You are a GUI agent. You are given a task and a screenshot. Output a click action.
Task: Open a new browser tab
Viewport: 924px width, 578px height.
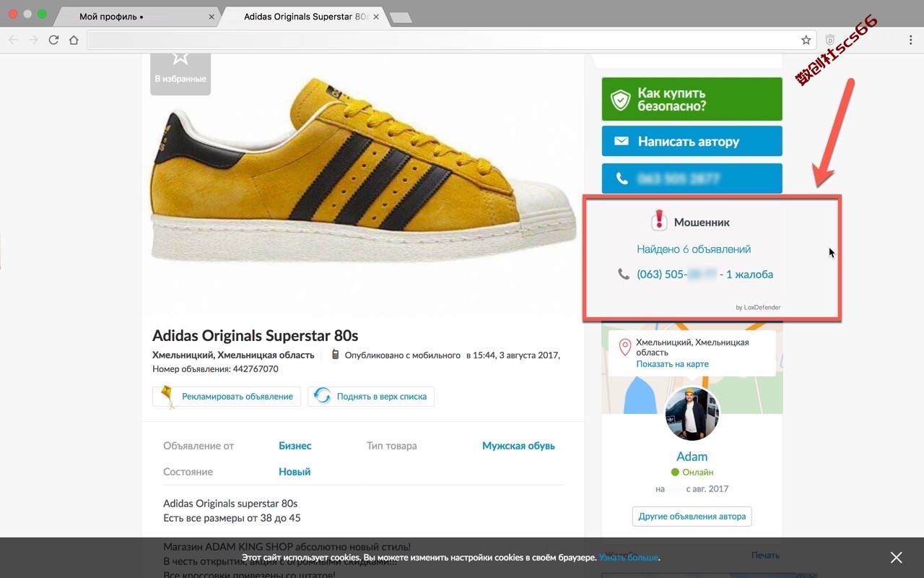click(x=401, y=17)
